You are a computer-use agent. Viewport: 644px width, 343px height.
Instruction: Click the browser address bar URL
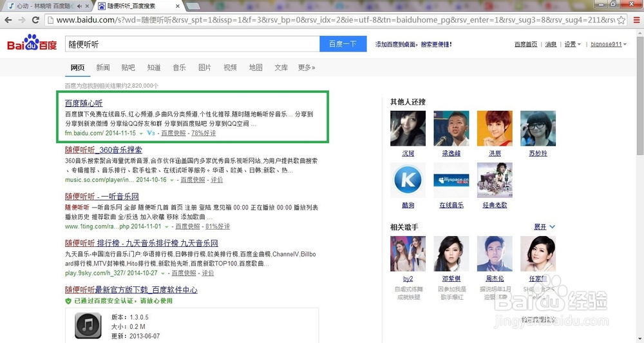(x=335, y=20)
